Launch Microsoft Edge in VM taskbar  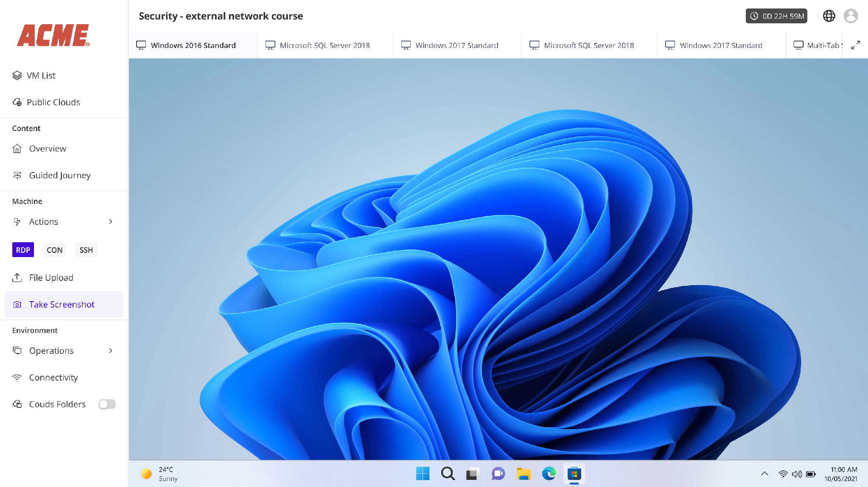tap(549, 473)
